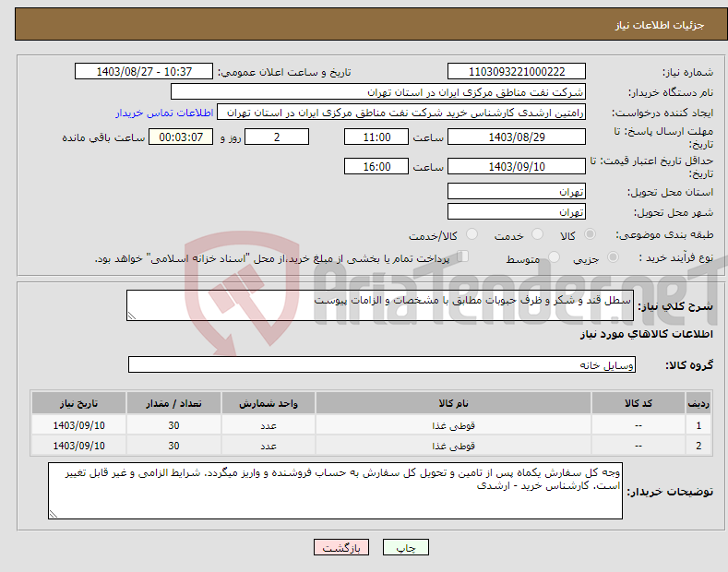Click unit عدد in row 2
Viewport: 728px width, 572px height.
[x=269, y=447]
